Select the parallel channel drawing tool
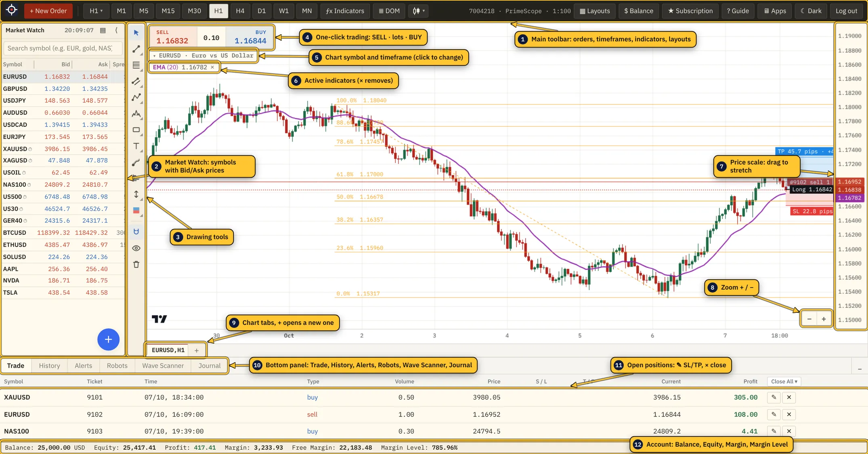Screen dimensions: 868x454 136,81
